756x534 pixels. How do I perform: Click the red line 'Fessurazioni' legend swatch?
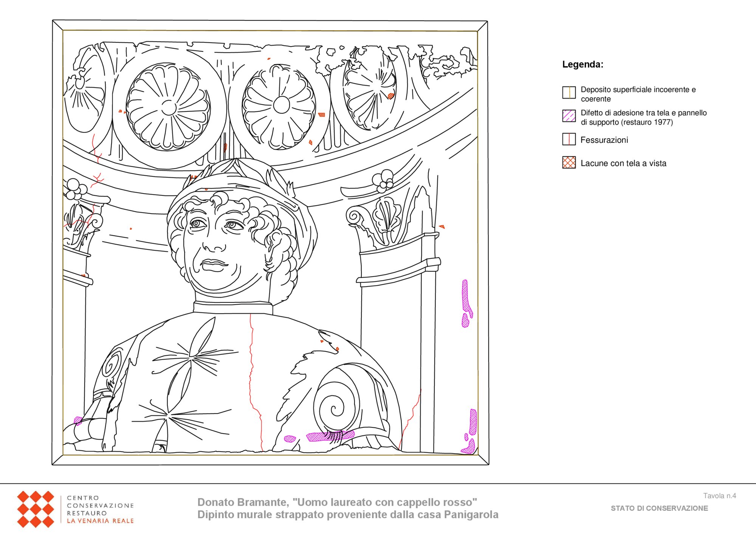pyautogui.click(x=569, y=139)
